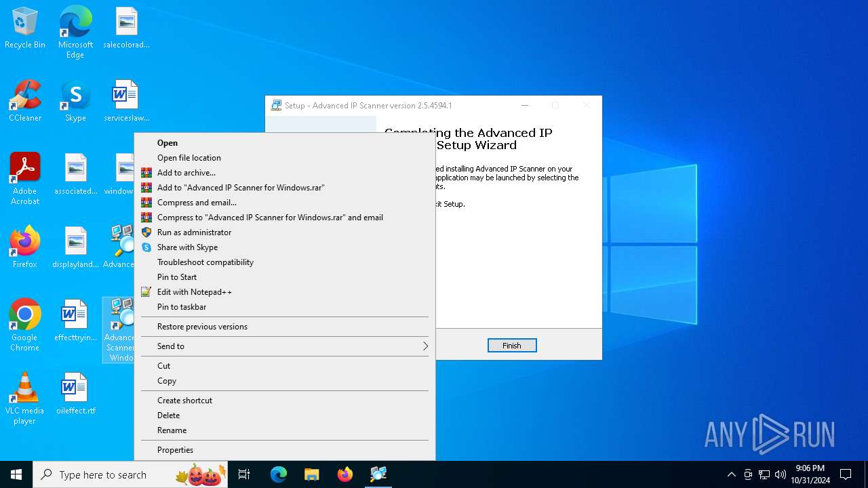Open Skype desktop shortcut
The width and height of the screenshot is (868, 488).
click(x=75, y=102)
